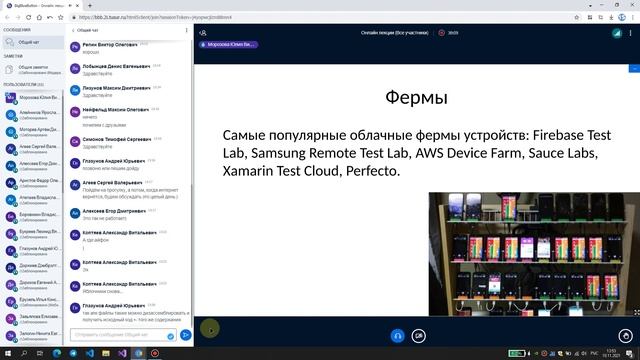Click Лизунов Максим Дмитриевич name in chat

point(116,88)
